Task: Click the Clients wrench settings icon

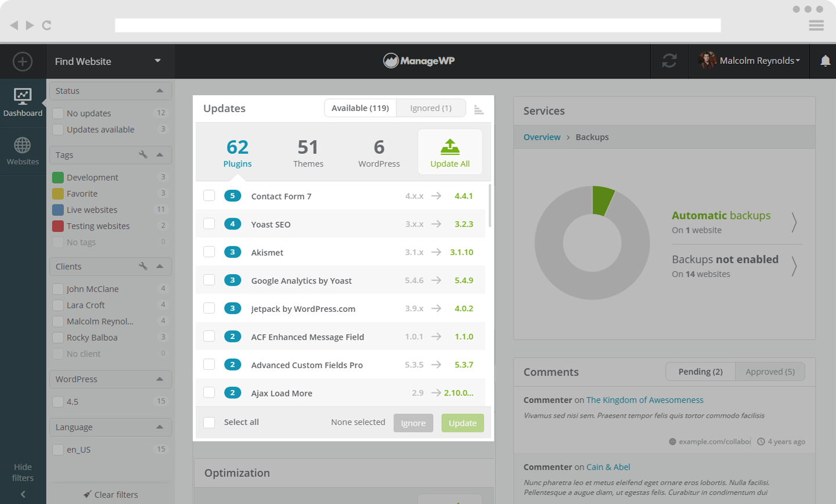Action: click(x=143, y=266)
